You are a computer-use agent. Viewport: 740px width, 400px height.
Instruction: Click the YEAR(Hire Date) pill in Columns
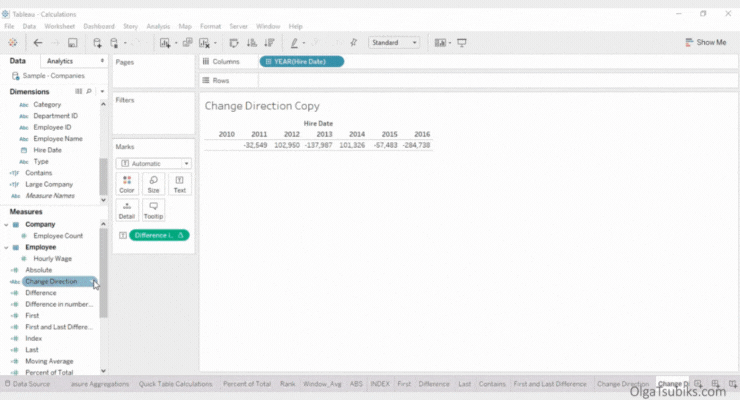click(x=302, y=62)
